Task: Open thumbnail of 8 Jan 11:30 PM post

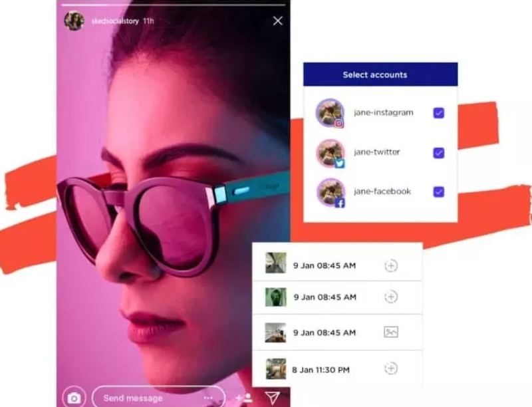Action: (x=276, y=368)
